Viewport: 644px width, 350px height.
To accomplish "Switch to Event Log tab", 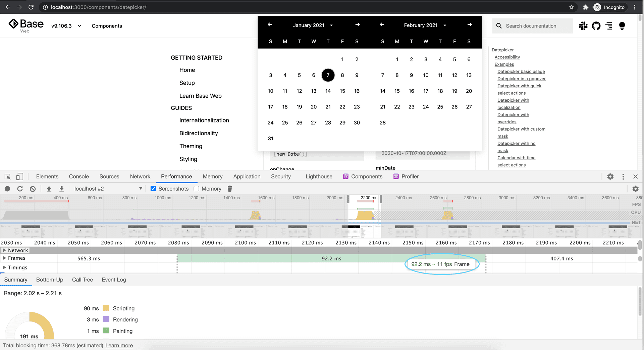I will pos(114,280).
